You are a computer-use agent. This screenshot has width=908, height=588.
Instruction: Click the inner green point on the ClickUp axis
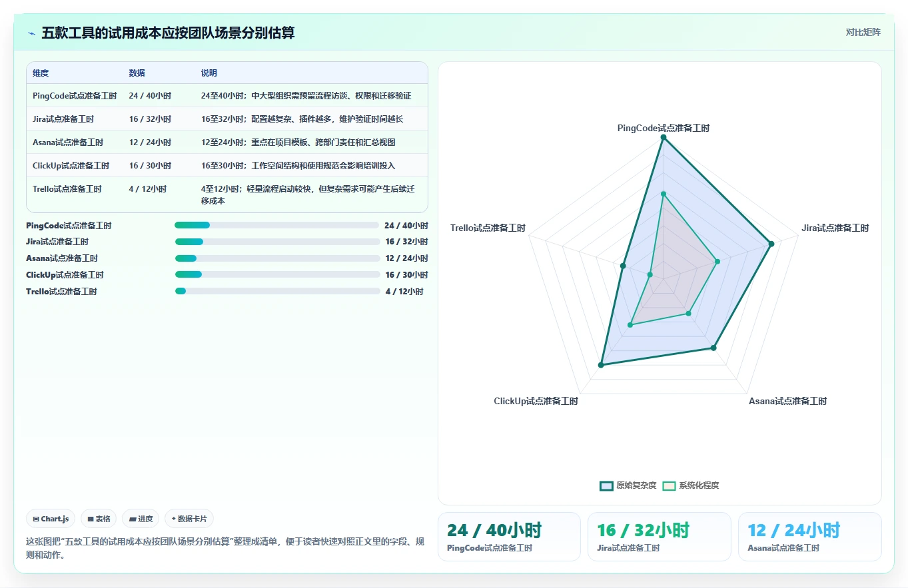(x=630, y=325)
